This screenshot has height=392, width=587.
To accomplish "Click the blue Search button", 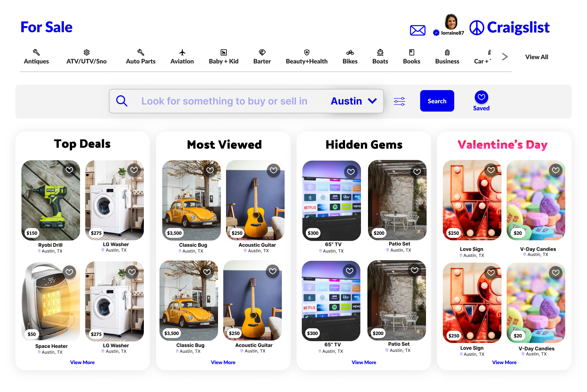I will 437,101.
